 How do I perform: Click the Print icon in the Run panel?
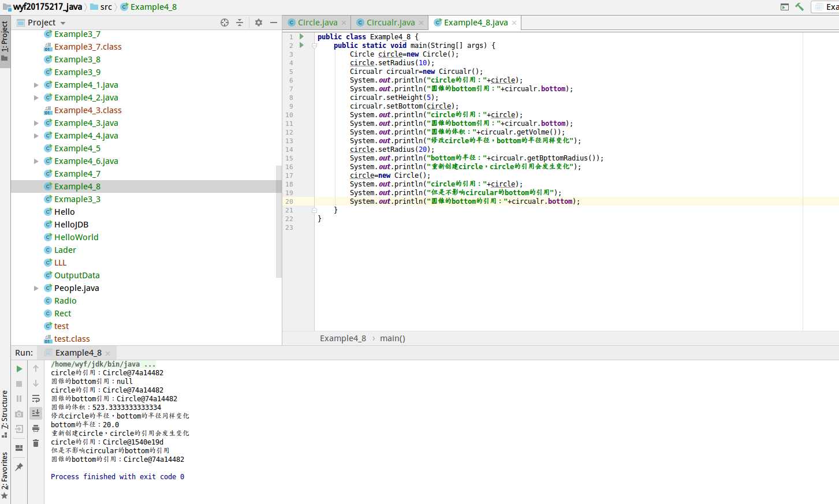36,428
